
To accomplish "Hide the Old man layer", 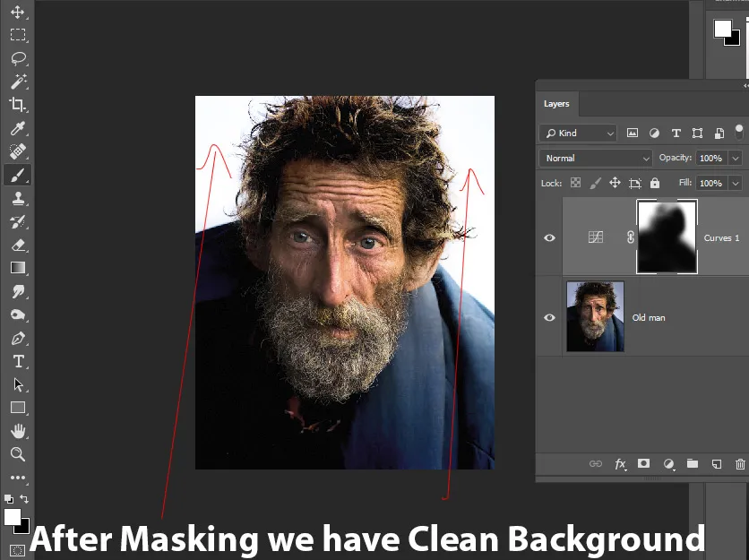I will coord(549,317).
